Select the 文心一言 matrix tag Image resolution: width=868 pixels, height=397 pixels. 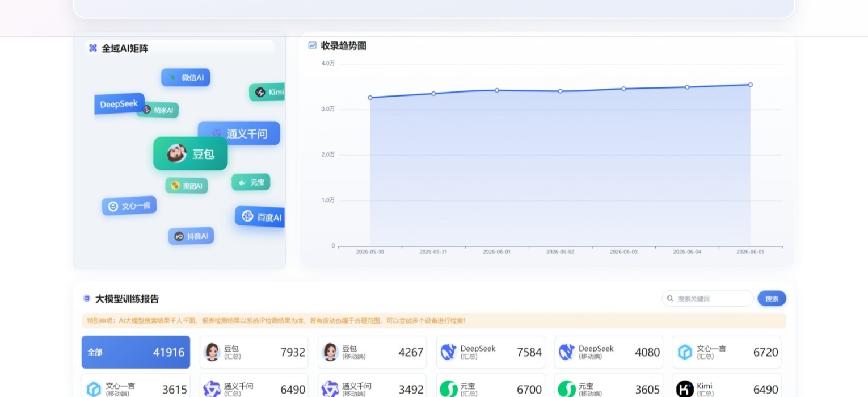pyautogui.click(x=129, y=206)
